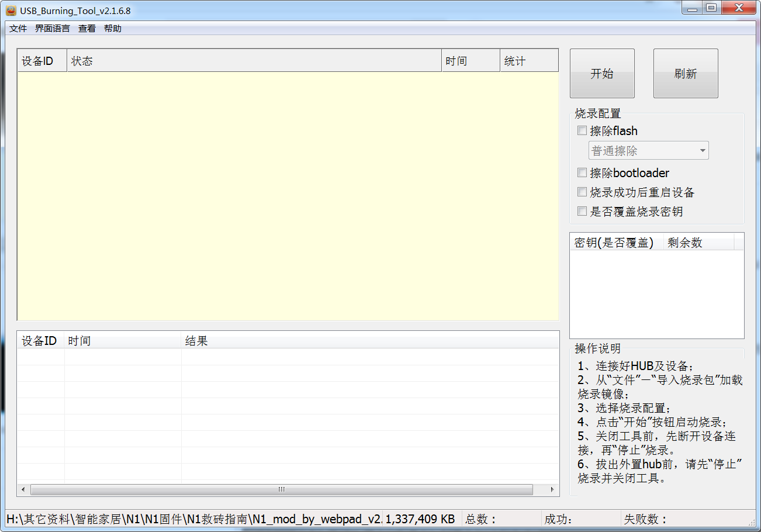Click the firmware file path in status bar
This screenshot has width=761, height=532.
pos(194,519)
